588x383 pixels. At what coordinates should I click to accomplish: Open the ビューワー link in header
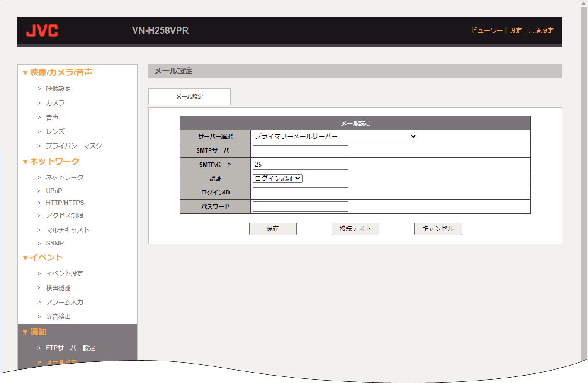pyautogui.click(x=487, y=30)
